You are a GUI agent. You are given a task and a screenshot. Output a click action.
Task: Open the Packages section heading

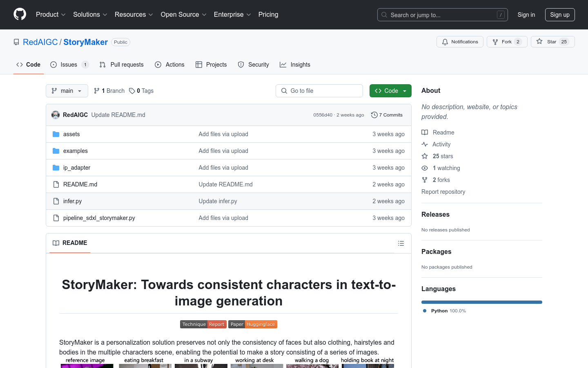click(436, 251)
